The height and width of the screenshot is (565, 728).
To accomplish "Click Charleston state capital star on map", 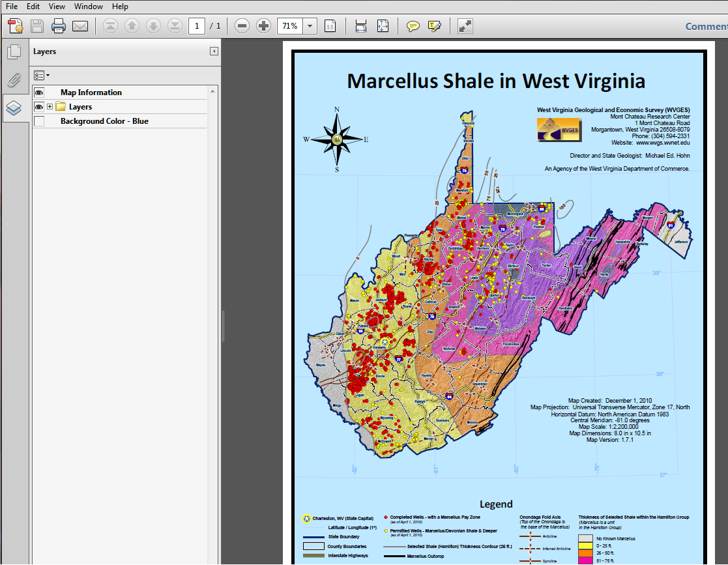I will tap(385, 343).
